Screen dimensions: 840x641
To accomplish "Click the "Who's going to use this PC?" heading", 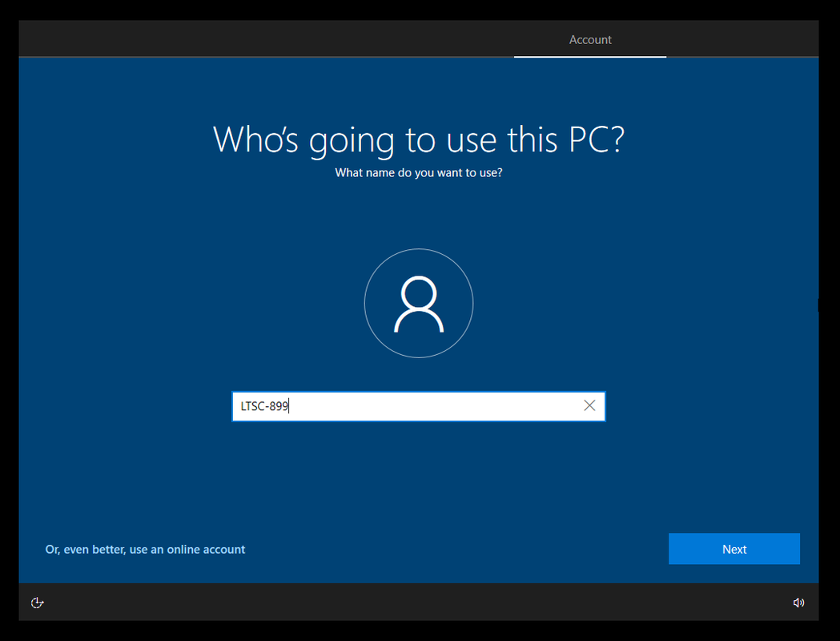I will click(x=418, y=140).
